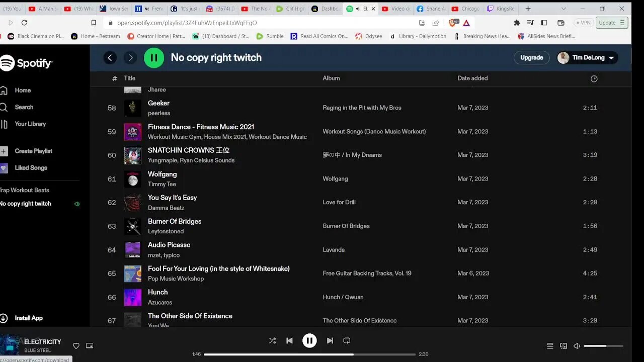The width and height of the screenshot is (644, 362).
Task: Toggle shuffle in the player bar
Action: pos(273,340)
